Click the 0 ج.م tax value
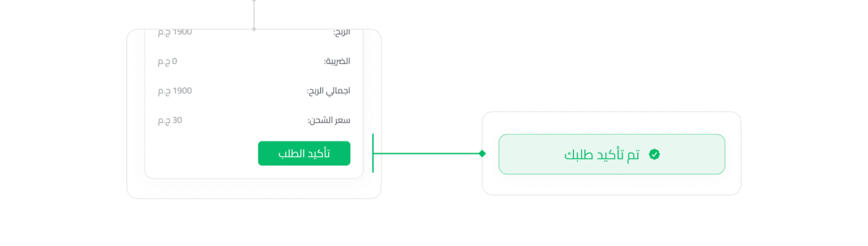Screen dimensions: 868x246 (167, 61)
